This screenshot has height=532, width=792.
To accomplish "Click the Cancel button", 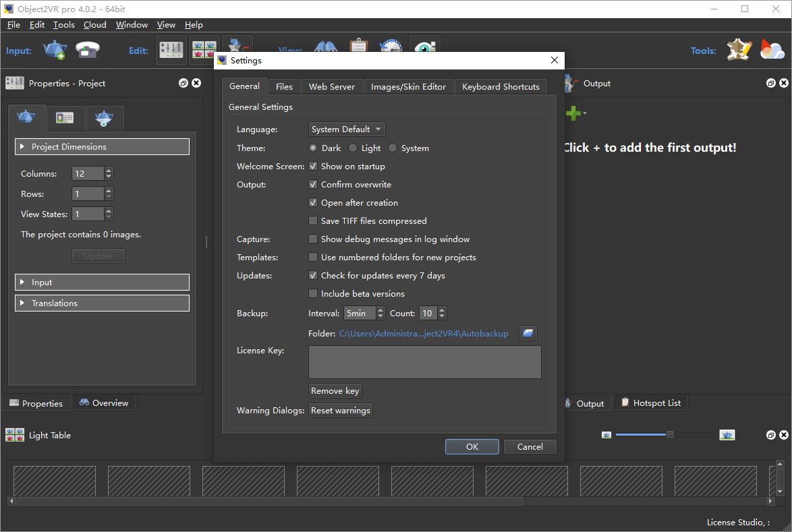I will coord(530,446).
